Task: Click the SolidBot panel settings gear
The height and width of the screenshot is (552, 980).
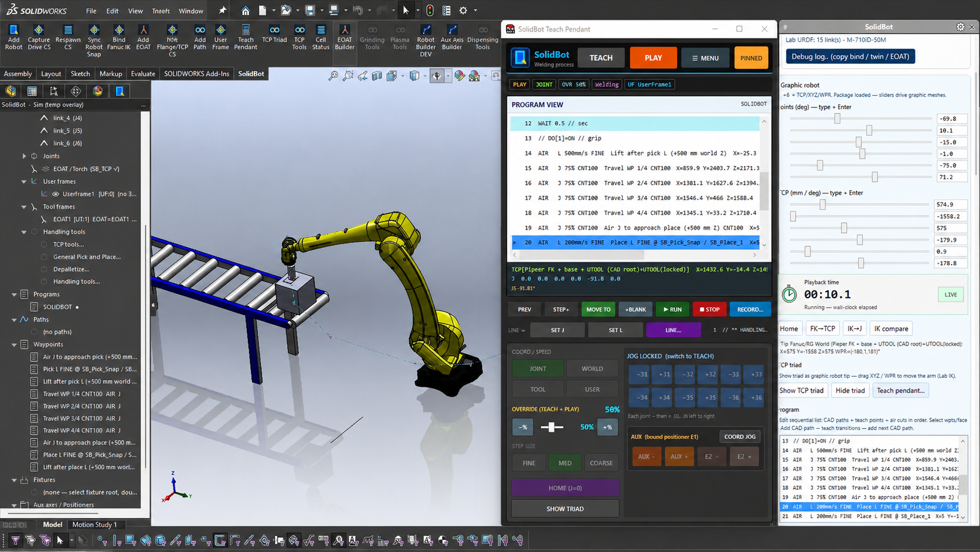Action: click(960, 27)
